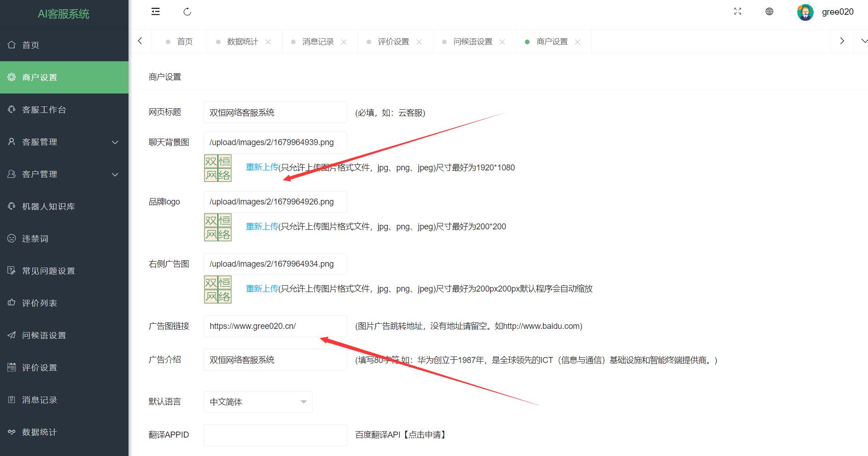Switch to the 首页 tab
868x456 pixels.
pyautogui.click(x=180, y=41)
